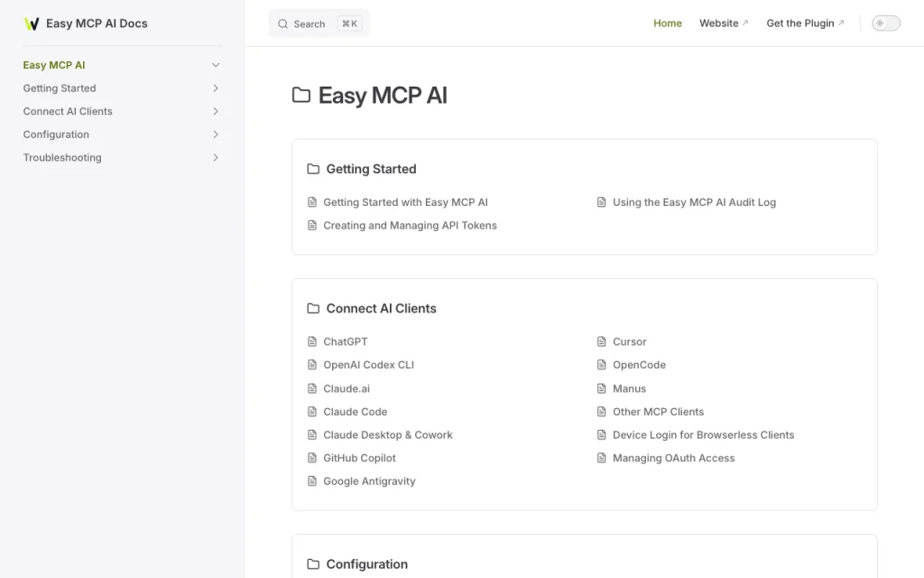The height and width of the screenshot is (578, 924).
Task: Click the Getting Started card heading
Action: pos(371,169)
